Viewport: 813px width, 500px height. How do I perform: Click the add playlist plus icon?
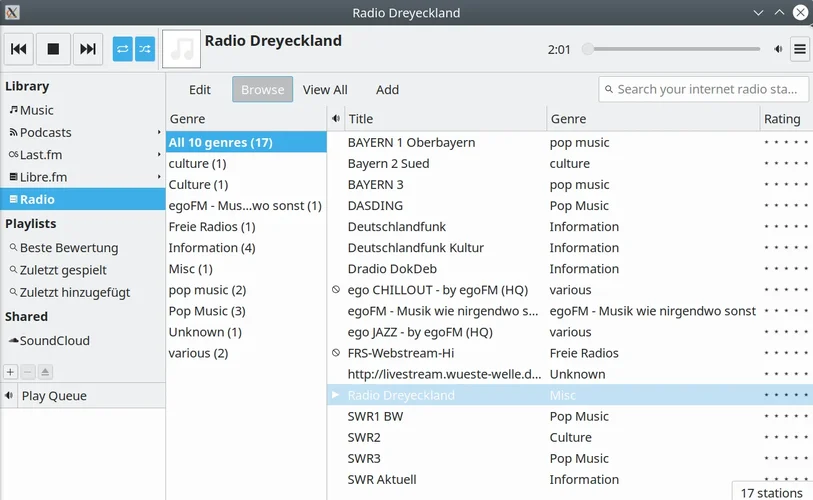pyautogui.click(x=10, y=372)
